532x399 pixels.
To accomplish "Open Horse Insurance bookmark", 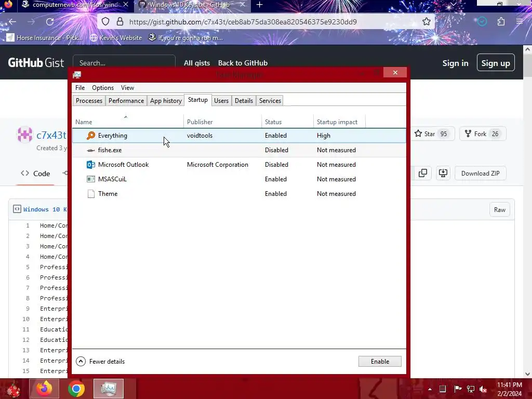I will point(45,38).
